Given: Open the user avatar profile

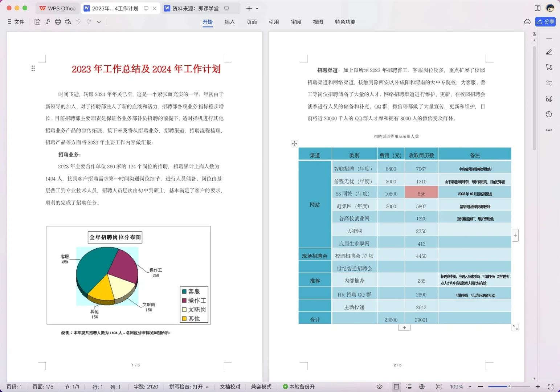Looking at the screenshot, I should tap(550, 8).
